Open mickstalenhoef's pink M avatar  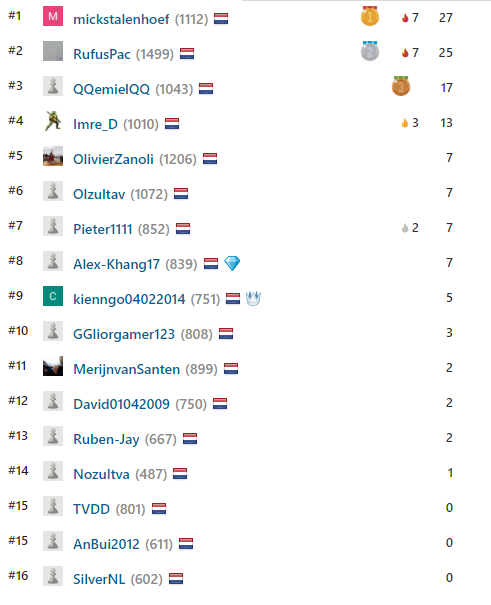(53, 16)
